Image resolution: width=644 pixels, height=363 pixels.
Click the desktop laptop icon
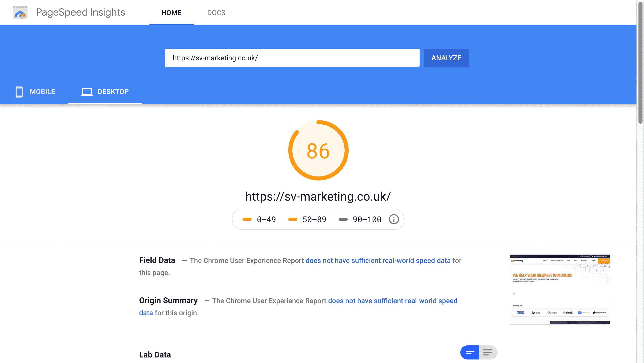(x=87, y=92)
